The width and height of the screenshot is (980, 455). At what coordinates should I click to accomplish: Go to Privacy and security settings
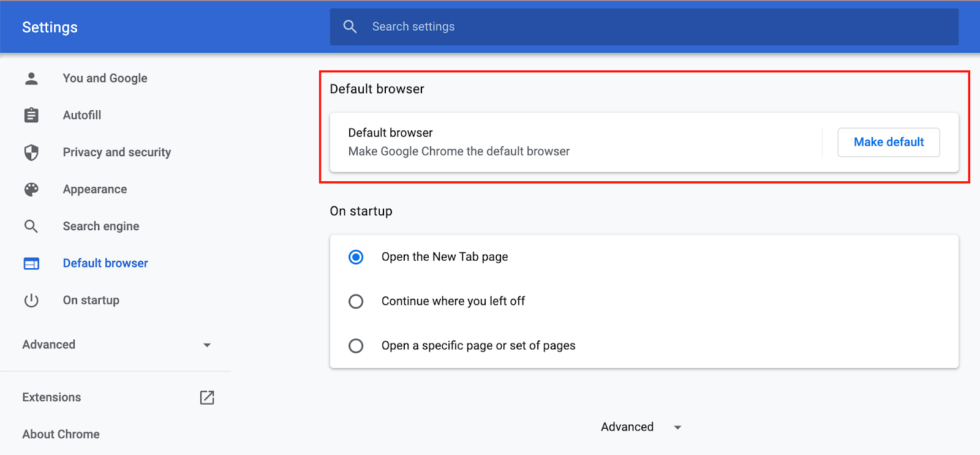coord(116,152)
